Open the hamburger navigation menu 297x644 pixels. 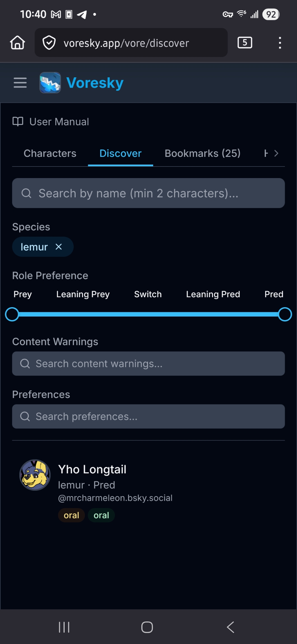20,83
